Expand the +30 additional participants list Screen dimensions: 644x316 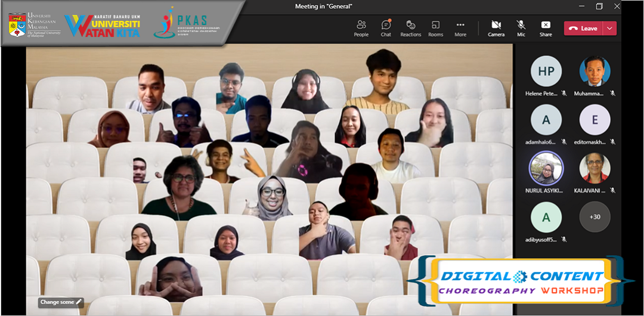coord(595,217)
